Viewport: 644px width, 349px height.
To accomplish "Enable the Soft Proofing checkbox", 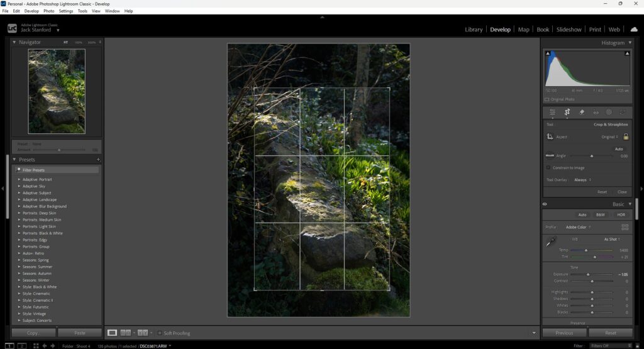I will point(160,333).
